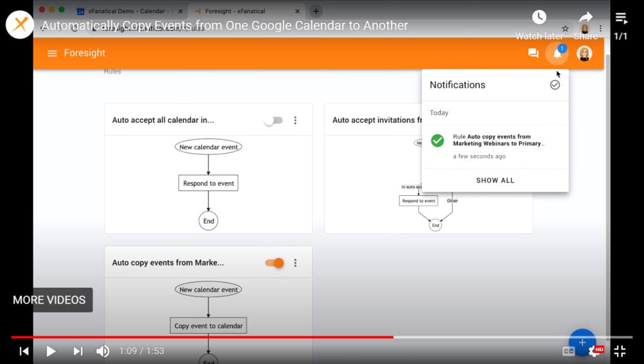Click the Foresight notification bell icon
This screenshot has height=364, width=644.
(x=556, y=53)
